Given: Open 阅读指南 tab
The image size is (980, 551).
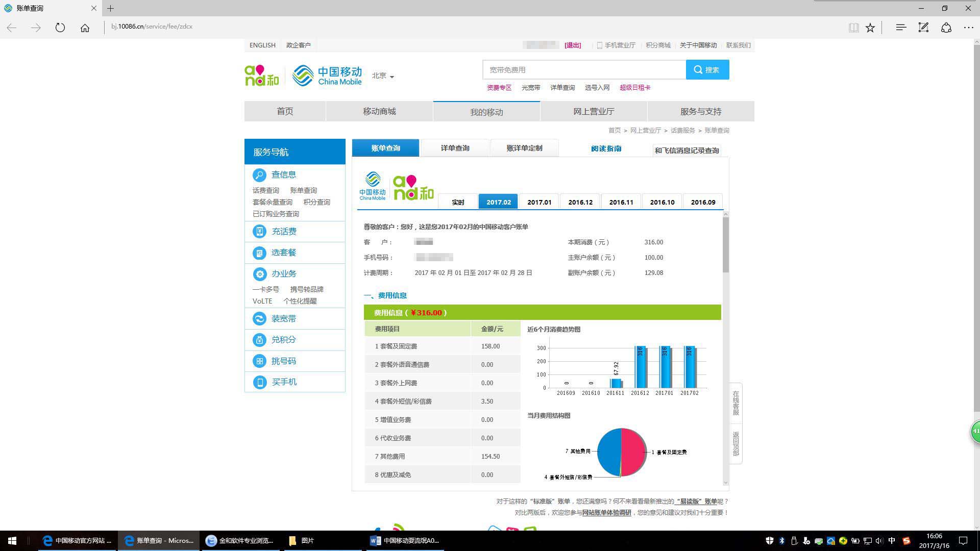Looking at the screenshot, I should [x=606, y=148].
